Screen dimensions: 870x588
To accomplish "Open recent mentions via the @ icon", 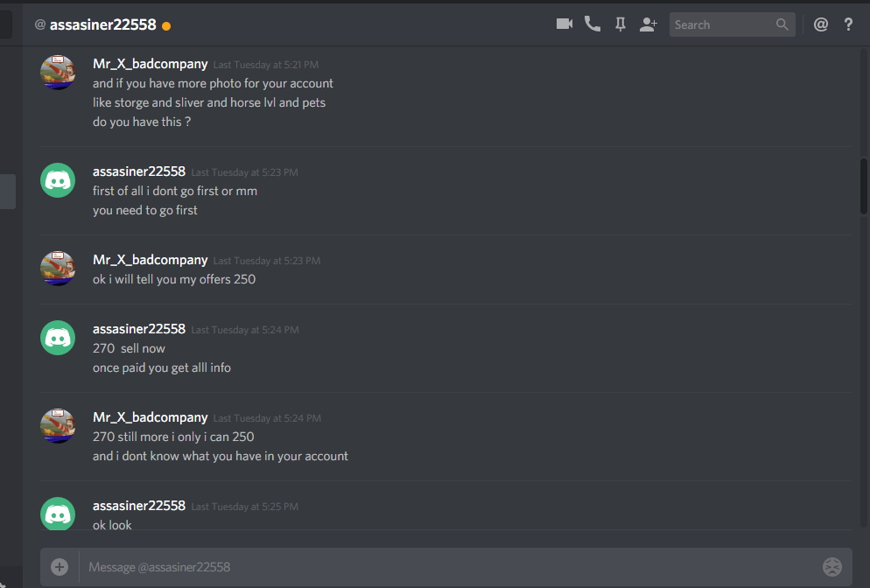I will pyautogui.click(x=821, y=24).
